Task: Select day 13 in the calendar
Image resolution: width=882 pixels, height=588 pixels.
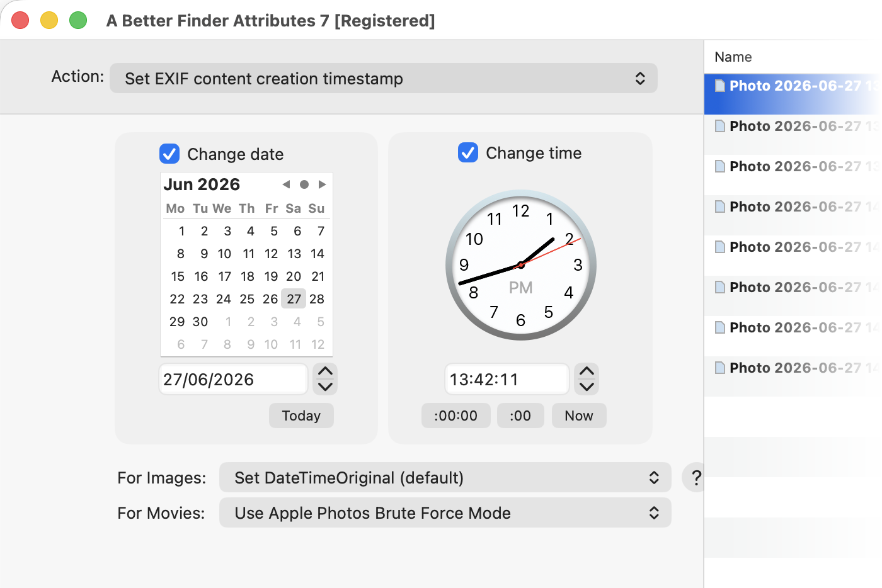Action: click(294, 254)
